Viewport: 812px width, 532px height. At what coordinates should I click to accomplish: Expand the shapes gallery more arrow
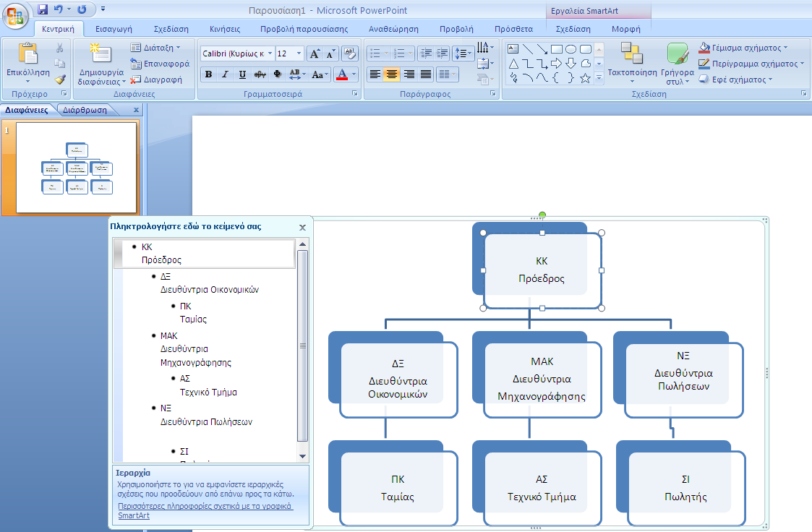599,78
